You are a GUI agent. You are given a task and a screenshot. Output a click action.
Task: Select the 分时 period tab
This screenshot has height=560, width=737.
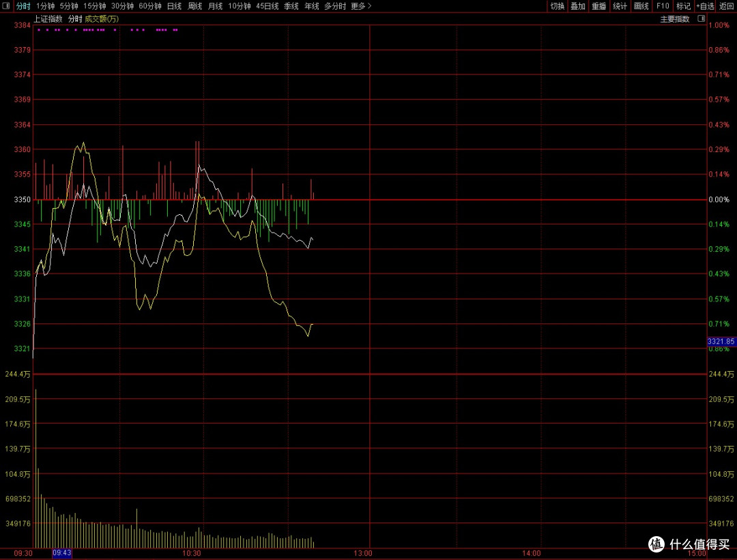23,6
